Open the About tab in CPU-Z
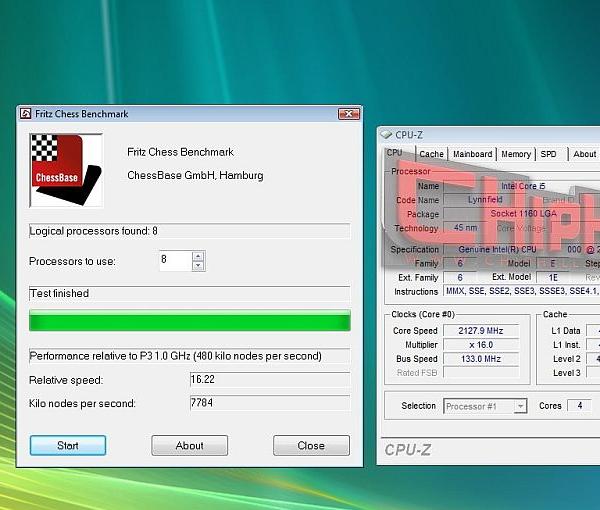The height and width of the screenshot is (510, 600). pos(584,154)
